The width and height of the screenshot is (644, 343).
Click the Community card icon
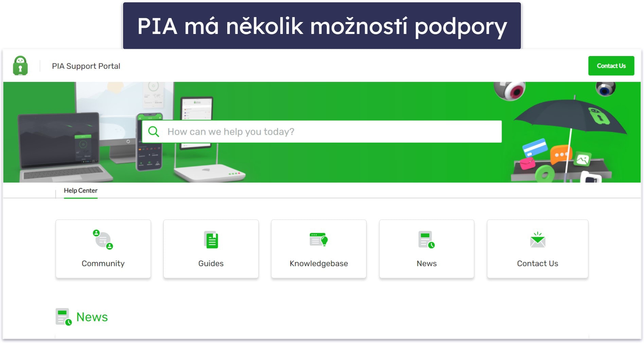[103, 239]
